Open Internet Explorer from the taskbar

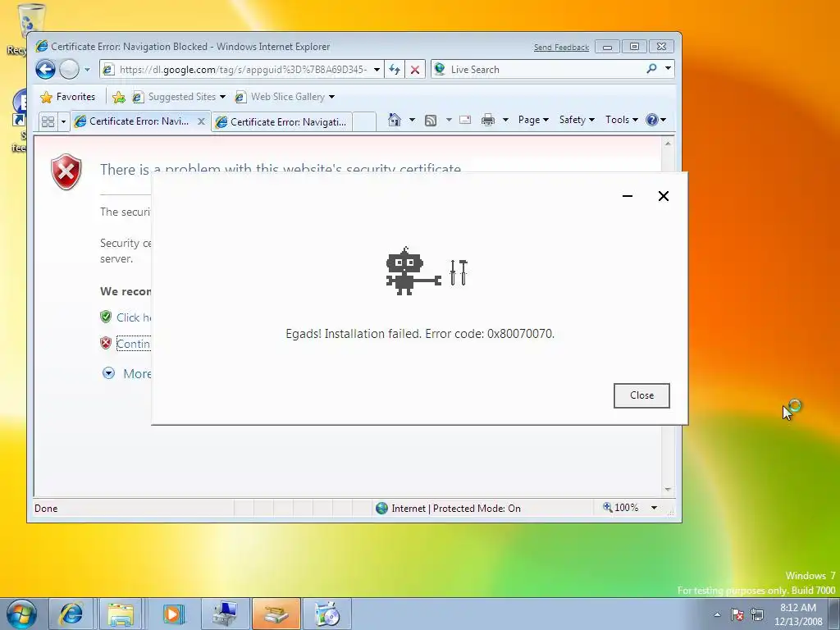coord(71,614)
